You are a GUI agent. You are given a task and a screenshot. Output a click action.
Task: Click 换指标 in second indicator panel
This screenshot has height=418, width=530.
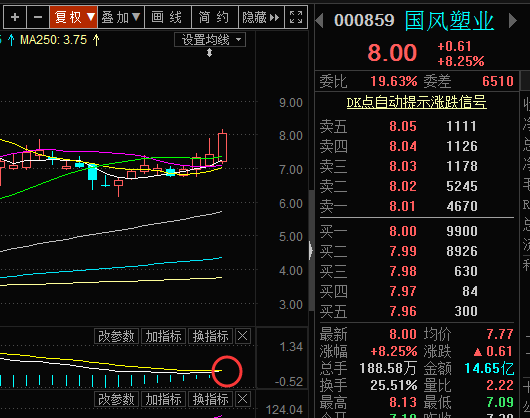coord(210,399)
